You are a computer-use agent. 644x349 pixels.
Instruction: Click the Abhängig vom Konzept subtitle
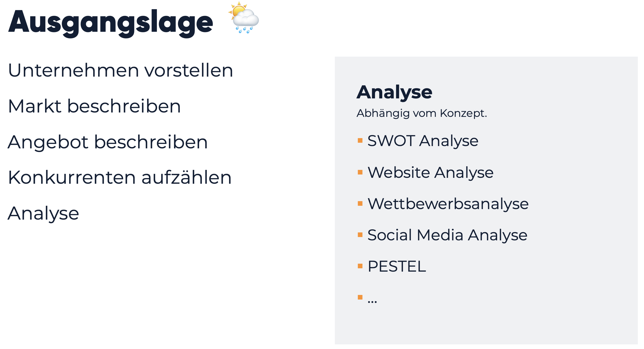point(422,113)
